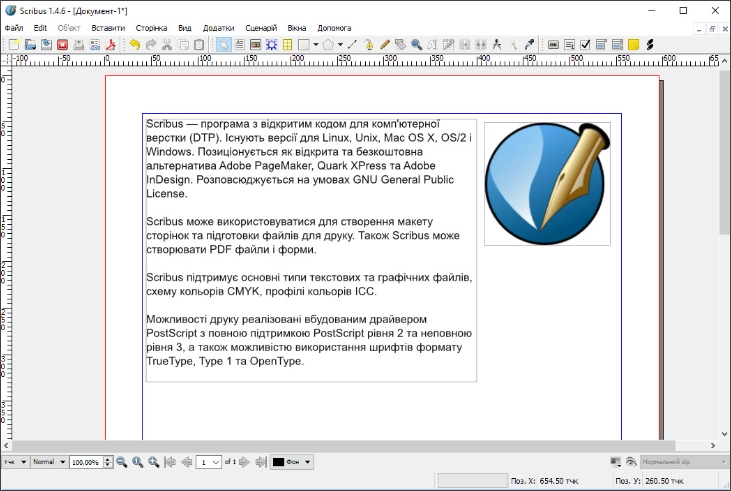Go to the next page

point(244,462)
